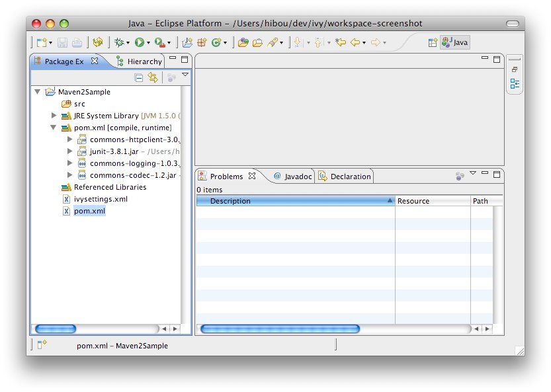Click the Last Edit Location arrow icon

coord(341,42)
